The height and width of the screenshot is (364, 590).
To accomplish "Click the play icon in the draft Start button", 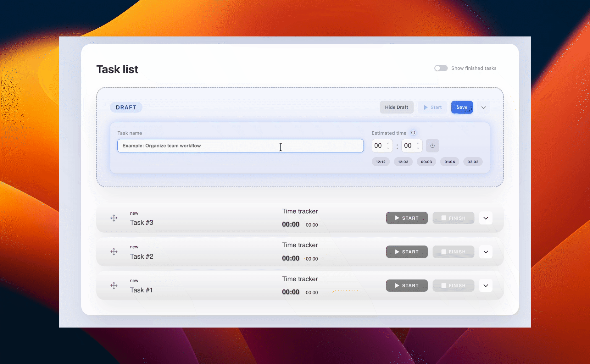I will [x=425, y=107].
